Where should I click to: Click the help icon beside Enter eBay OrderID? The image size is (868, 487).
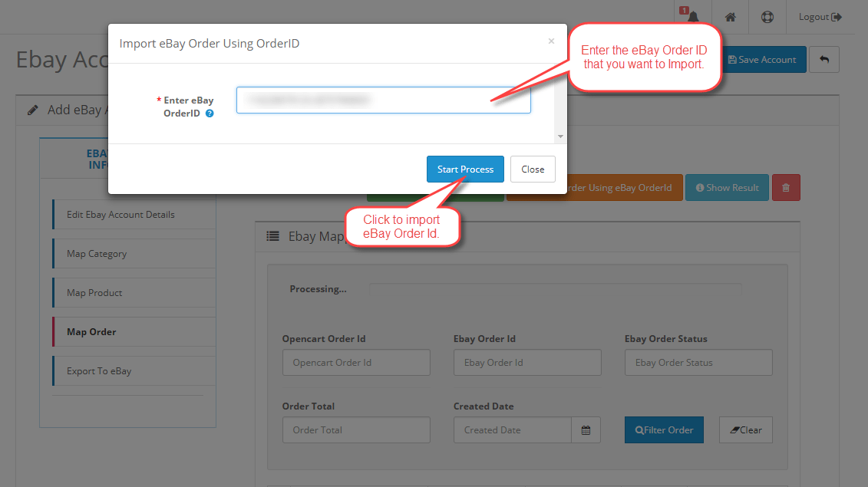(x=208, y=113)
